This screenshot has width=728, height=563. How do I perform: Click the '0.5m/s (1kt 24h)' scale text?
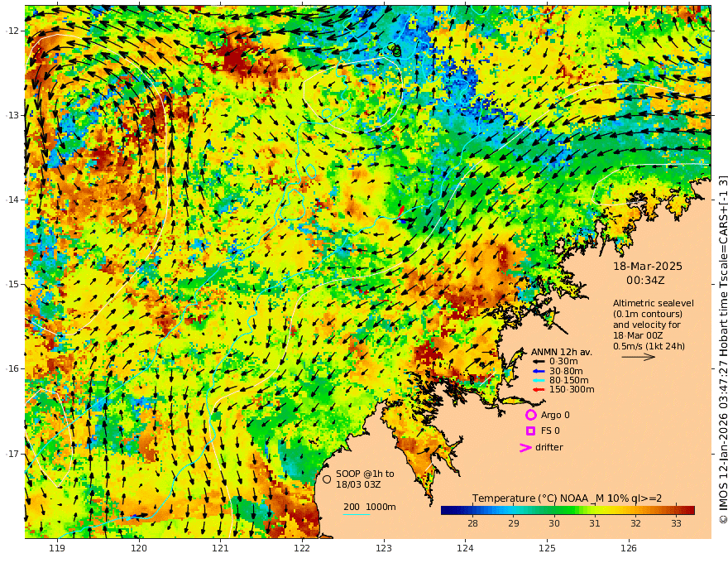click(x=649, y=345)
